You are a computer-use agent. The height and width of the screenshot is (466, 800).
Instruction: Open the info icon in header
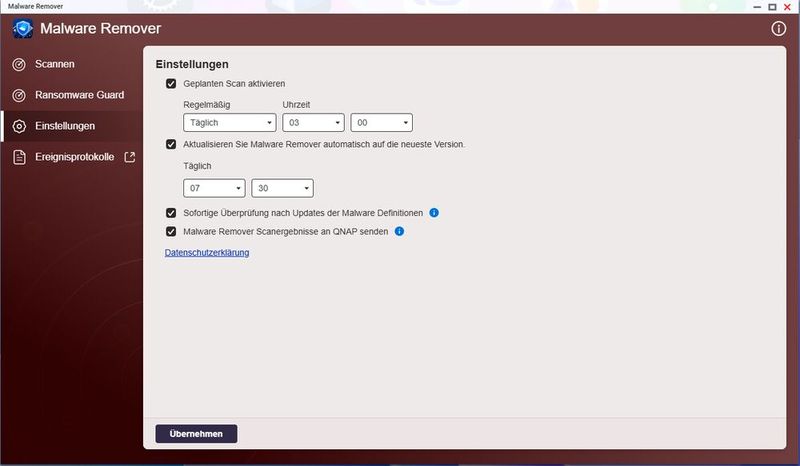tap(778, 29)
